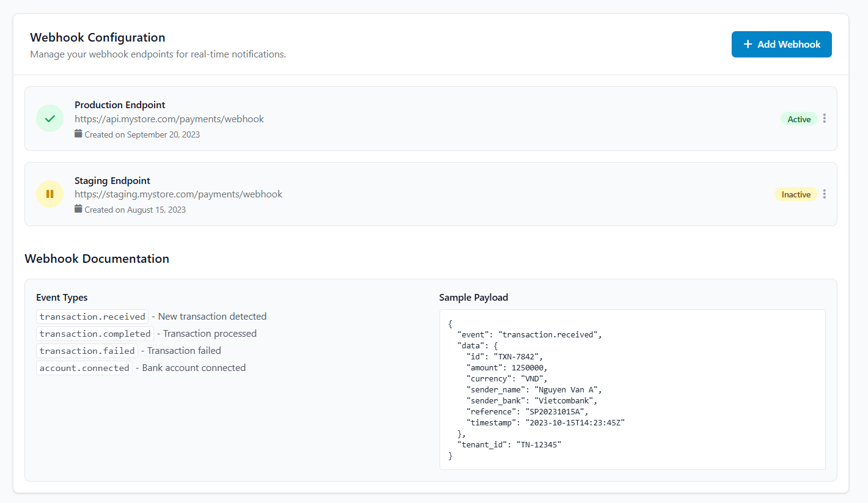Click the Sample Payload code block
This screenshot has height=503, width=868.
click(632, 389)
